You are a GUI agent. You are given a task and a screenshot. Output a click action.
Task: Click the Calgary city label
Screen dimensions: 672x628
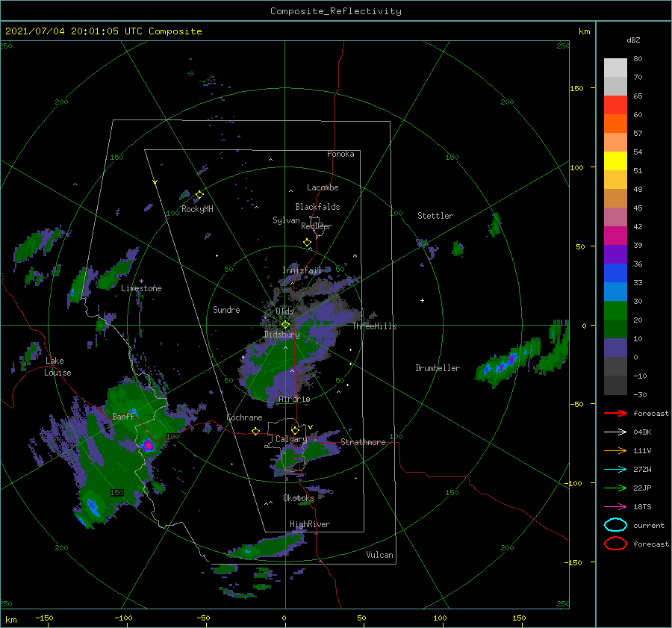291,439
